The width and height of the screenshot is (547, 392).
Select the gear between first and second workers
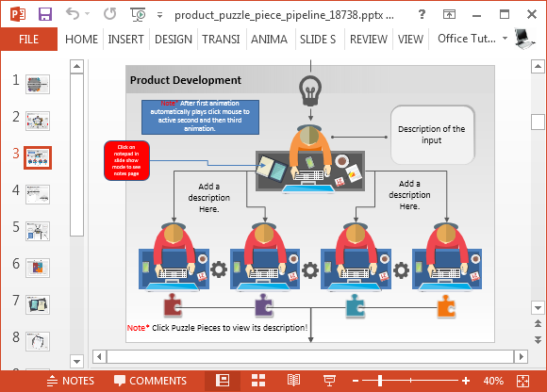(219, 269)
